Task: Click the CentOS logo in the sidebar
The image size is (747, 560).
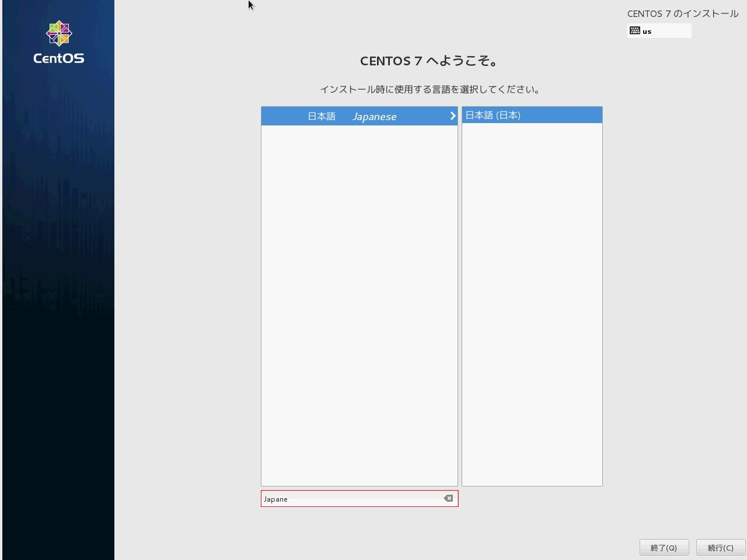Action: (x=58, y=42)
